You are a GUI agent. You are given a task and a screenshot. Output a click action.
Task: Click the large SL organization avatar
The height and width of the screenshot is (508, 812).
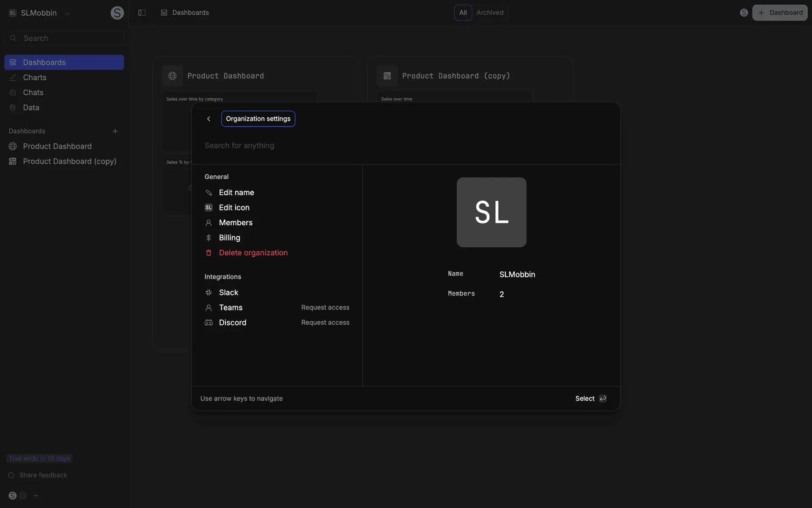(x=491, y=212)
